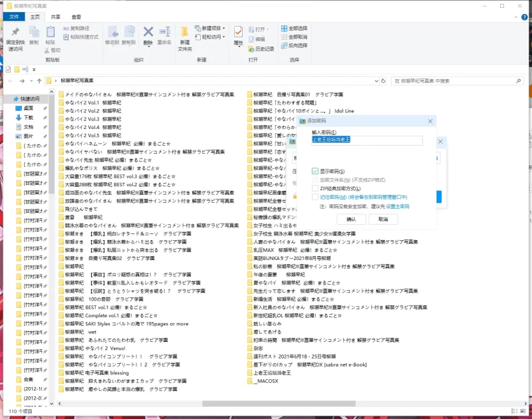The height and width of the screenshot is (419, 532).
Task: Open Pictures (图片) in sidebar
Action: coord(29,136)
